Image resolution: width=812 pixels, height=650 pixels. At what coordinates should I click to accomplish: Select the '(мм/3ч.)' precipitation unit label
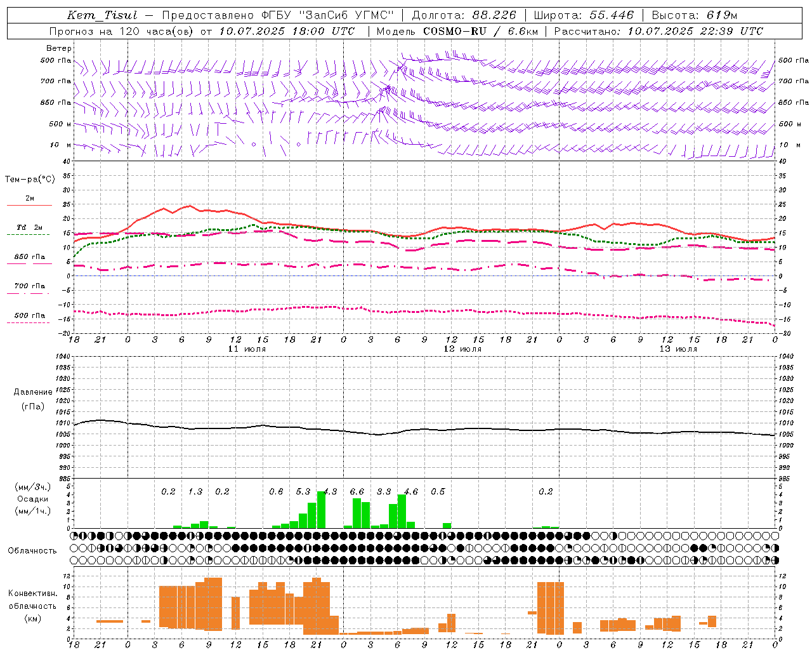click(33, 487)
